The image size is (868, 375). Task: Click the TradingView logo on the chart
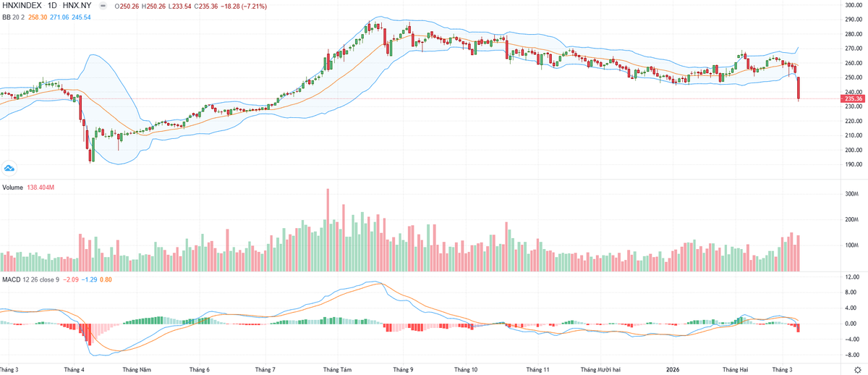pyautogui.click(x=9, y=167)
